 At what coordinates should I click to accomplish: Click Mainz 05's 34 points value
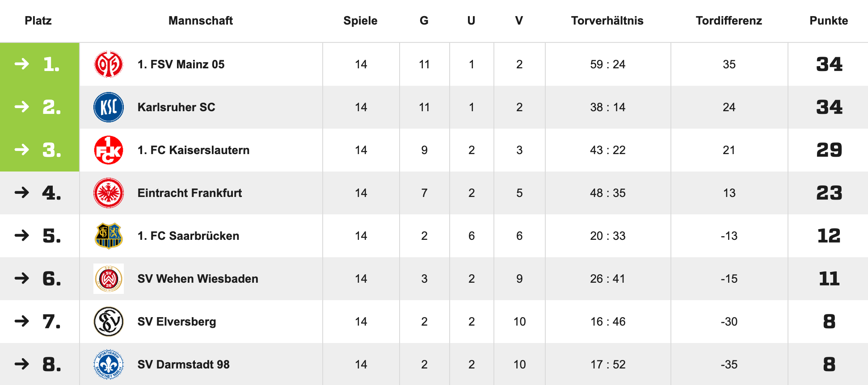coord(829,64)
